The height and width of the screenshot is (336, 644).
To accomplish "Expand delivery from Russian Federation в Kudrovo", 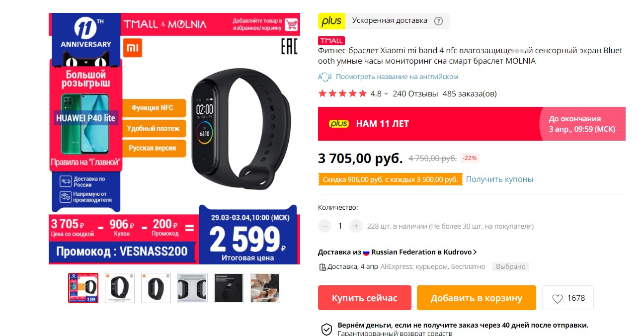I will [x=398, y=252].
